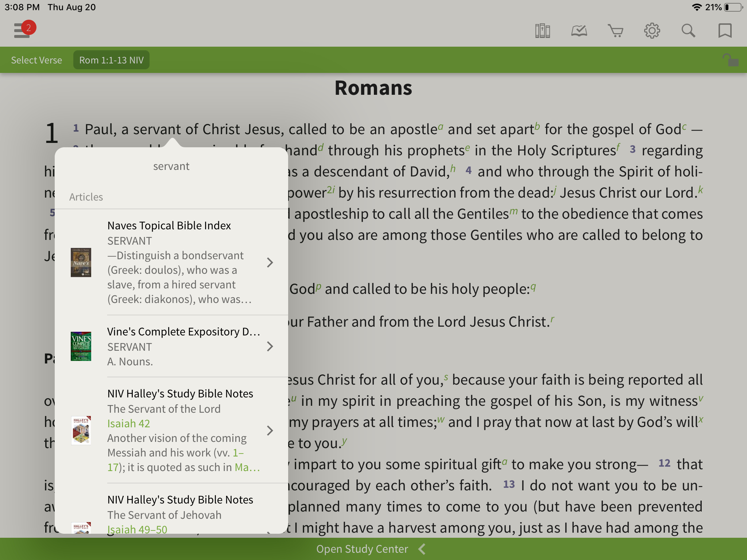Image resolution: width=747 pixels, height=560 pixels.
Task: Tap verse number 4
Action: click(469, 170)
